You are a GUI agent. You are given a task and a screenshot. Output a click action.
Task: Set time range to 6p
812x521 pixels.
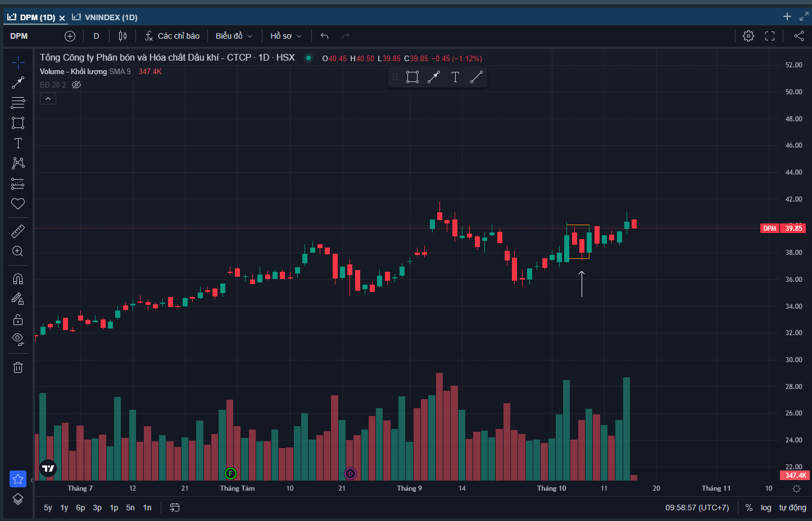80,508
